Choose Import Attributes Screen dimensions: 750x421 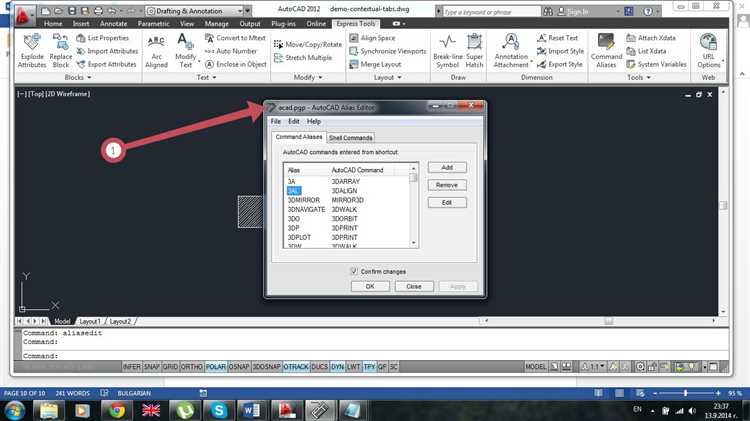(107, 51)
